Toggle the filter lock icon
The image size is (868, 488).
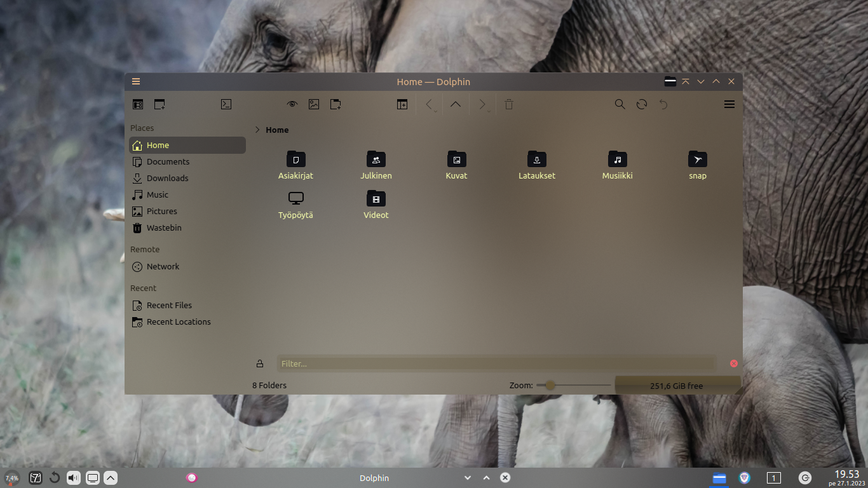pyautogui.click(x=260, y=363)
